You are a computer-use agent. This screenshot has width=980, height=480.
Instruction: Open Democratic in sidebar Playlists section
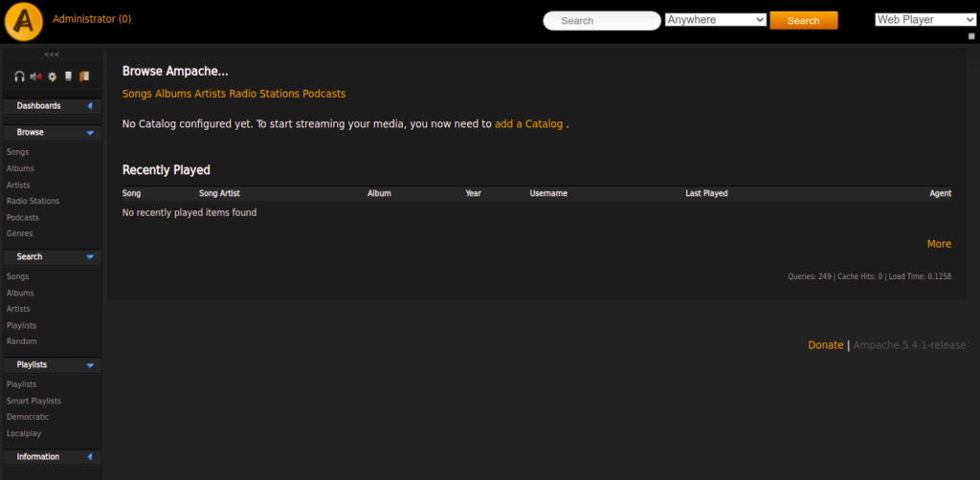pos(28,417)
